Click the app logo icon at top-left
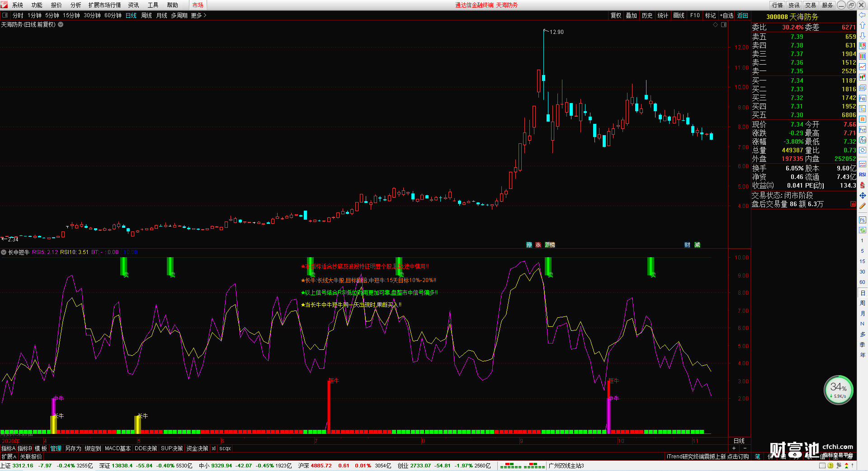Screen dimensions: 868x471 click(x=4, y=5)
